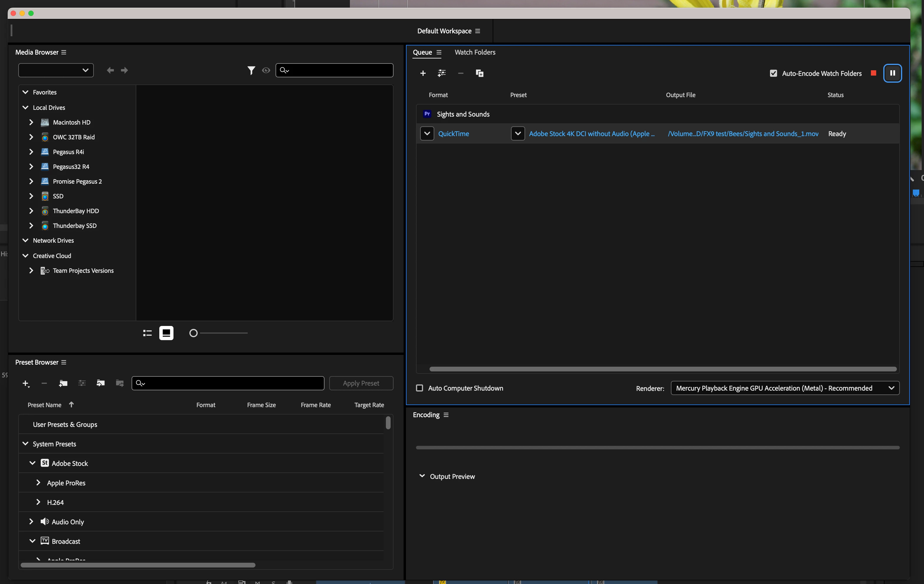Toggle Auto-Encode Watch Folders checkbox
The width and height of the screenshot is (924, 584).
774,73
